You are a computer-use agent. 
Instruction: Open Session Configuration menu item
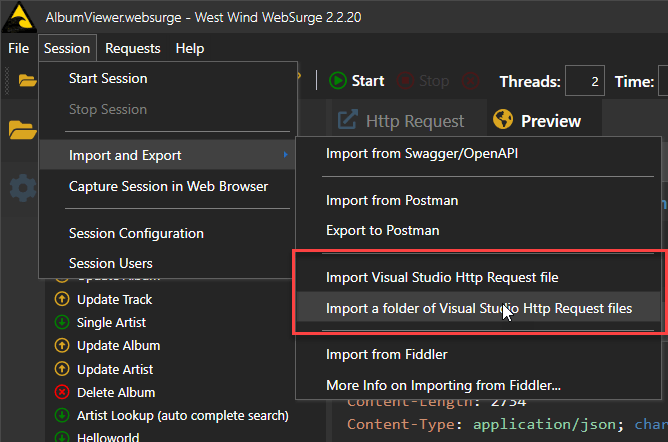(167, 233)
